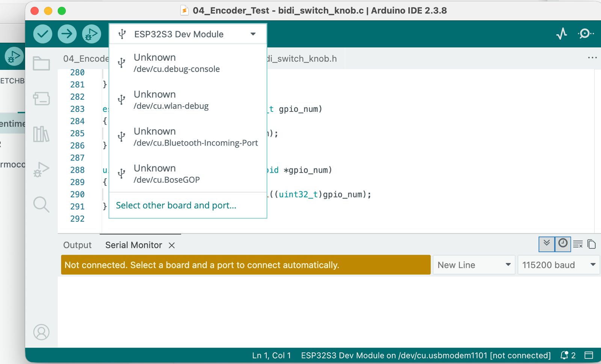Select port /dev/cu.Bluetooth-Incoming-Port
The height and width of the screenshot is (364, 601).
coord(188,137)
